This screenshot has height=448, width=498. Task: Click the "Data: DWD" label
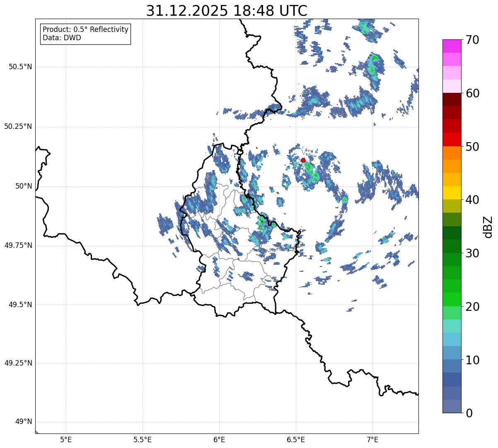62,38
